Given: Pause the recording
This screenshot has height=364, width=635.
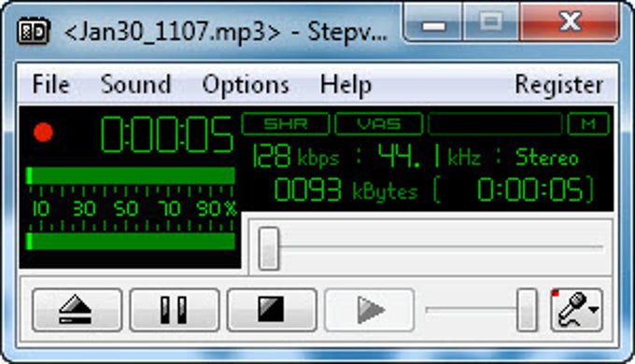Looking at the screenshot, I should pos(175,310).
